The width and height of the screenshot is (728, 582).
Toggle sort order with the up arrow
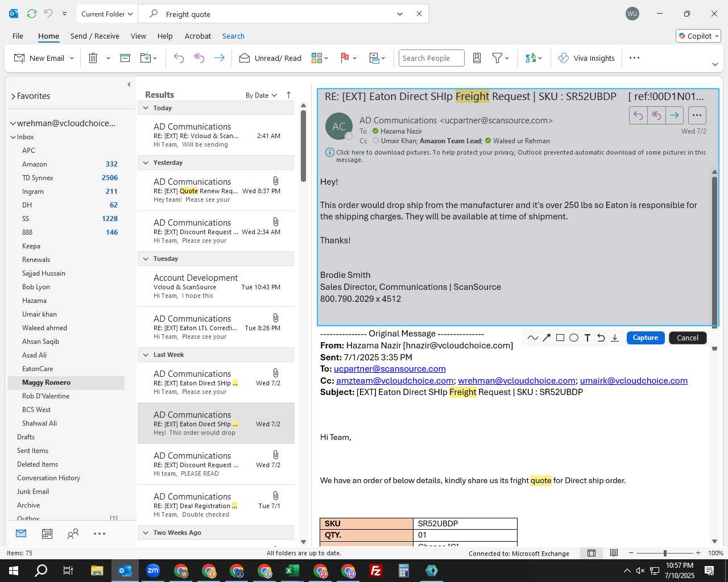click(x=288, y=95)
